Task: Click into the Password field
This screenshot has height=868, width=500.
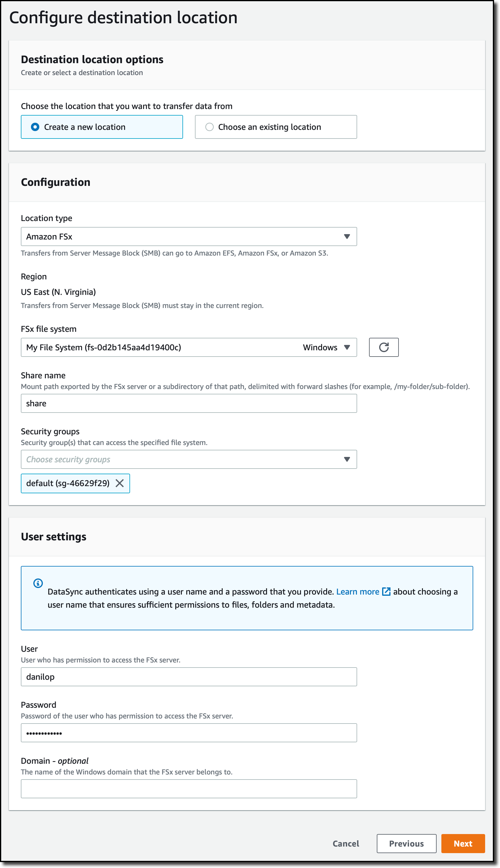Action: click(189, 732)
